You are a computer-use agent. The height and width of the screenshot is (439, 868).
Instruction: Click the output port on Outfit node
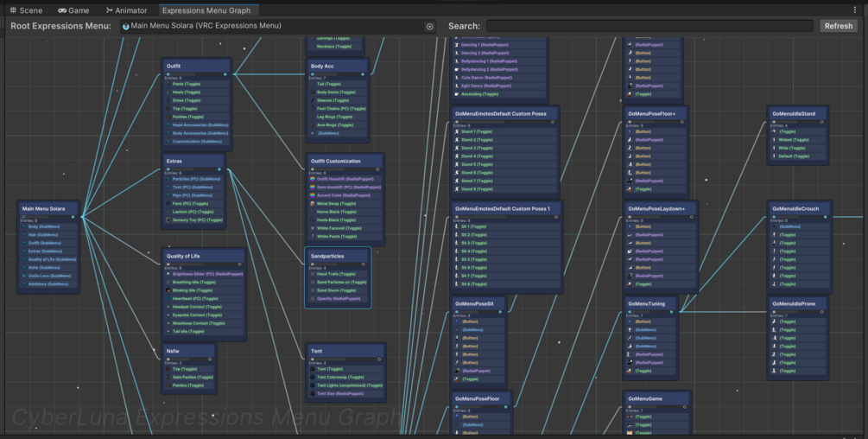(x=225, y=74)
